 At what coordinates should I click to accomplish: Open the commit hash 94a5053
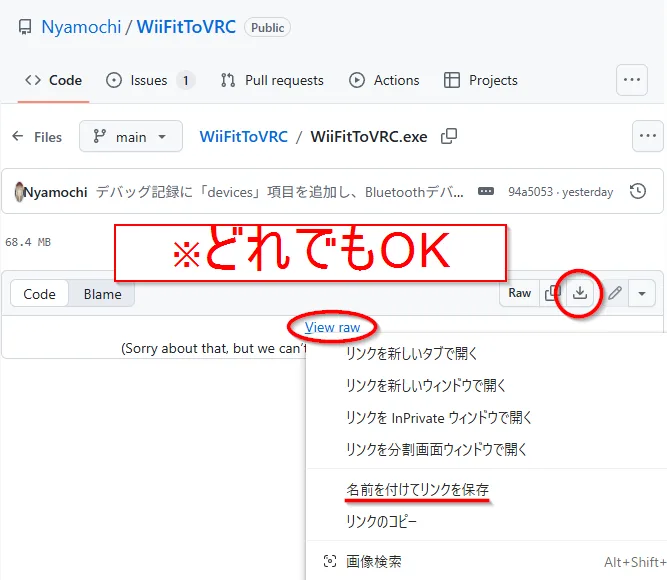point(530,192)
